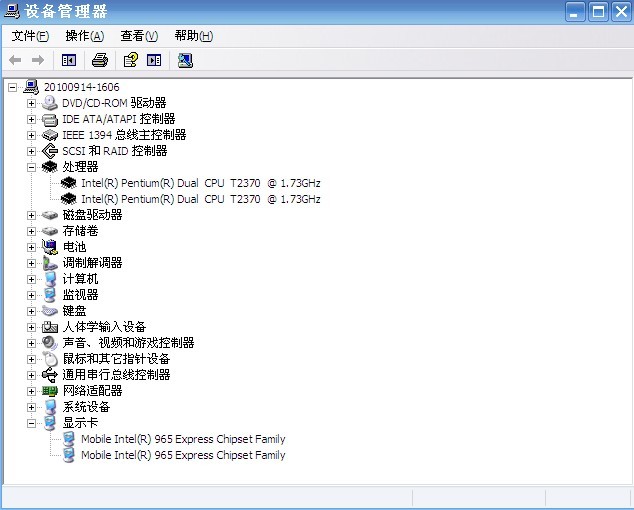The width and height of the screenshot is (634, 510).
Task: Click the 电池 battery icon
Action: tap(50, 247)
